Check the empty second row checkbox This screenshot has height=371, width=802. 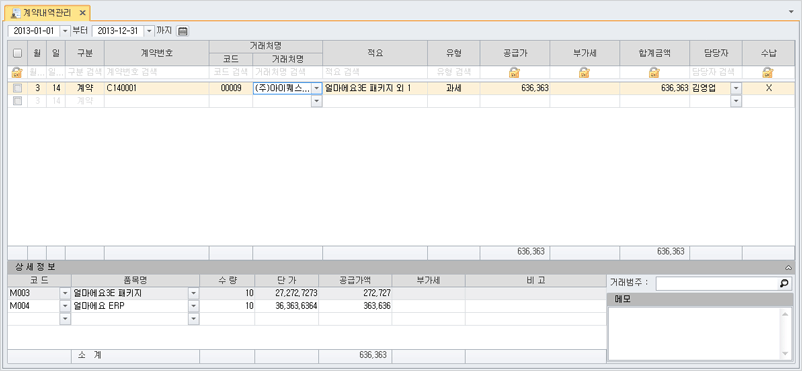coord(17,101)
